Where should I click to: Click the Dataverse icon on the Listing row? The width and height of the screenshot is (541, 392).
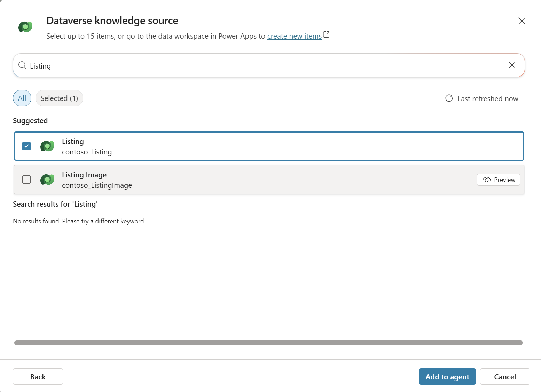[x=47, y=146]
